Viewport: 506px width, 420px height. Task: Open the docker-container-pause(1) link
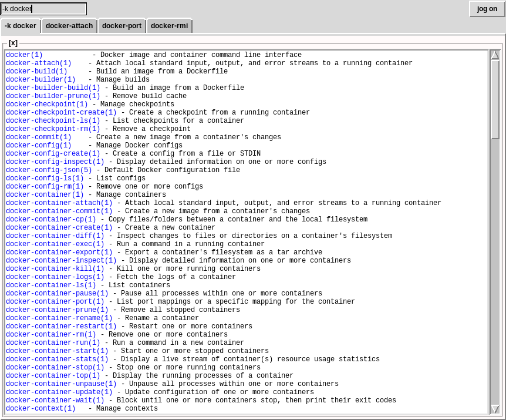pos(57,294)
